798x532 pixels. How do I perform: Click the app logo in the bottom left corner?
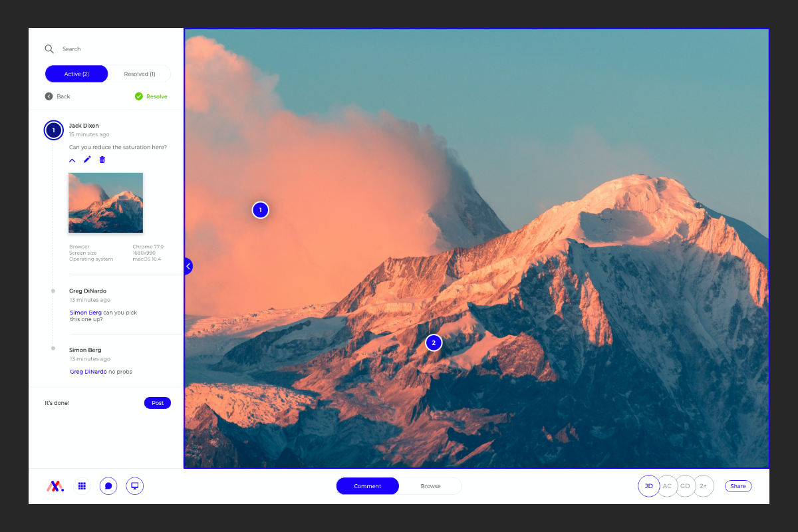[55, 486]
